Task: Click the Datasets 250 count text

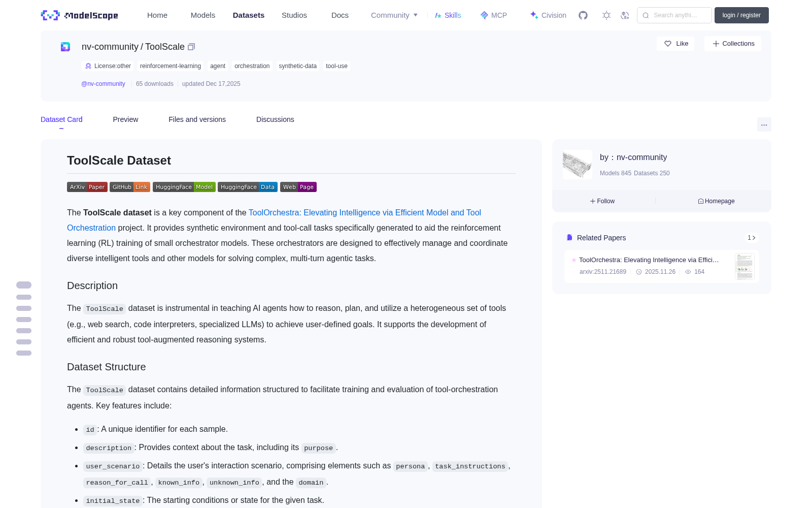Action: pyautogui.click(x=652, y=173)
